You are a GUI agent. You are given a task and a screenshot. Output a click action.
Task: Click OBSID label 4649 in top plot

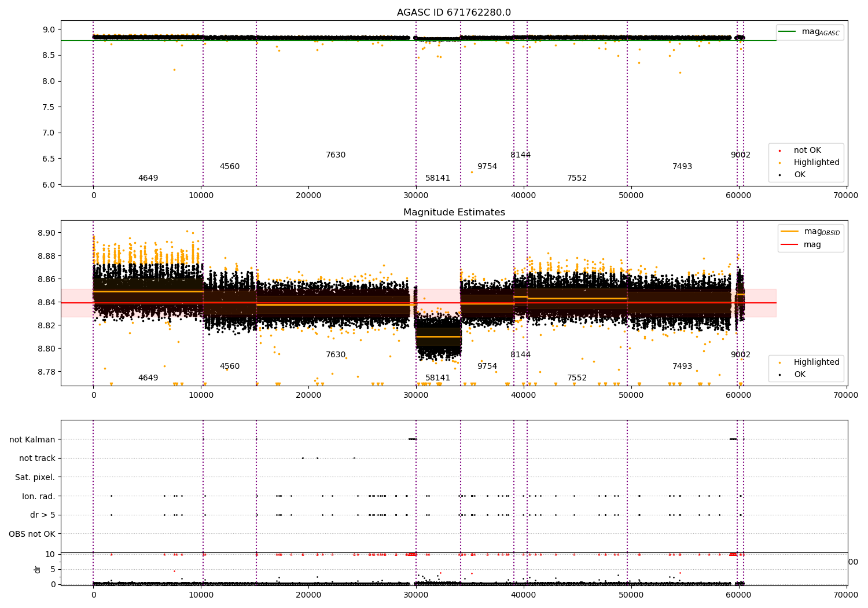point(148,178)
